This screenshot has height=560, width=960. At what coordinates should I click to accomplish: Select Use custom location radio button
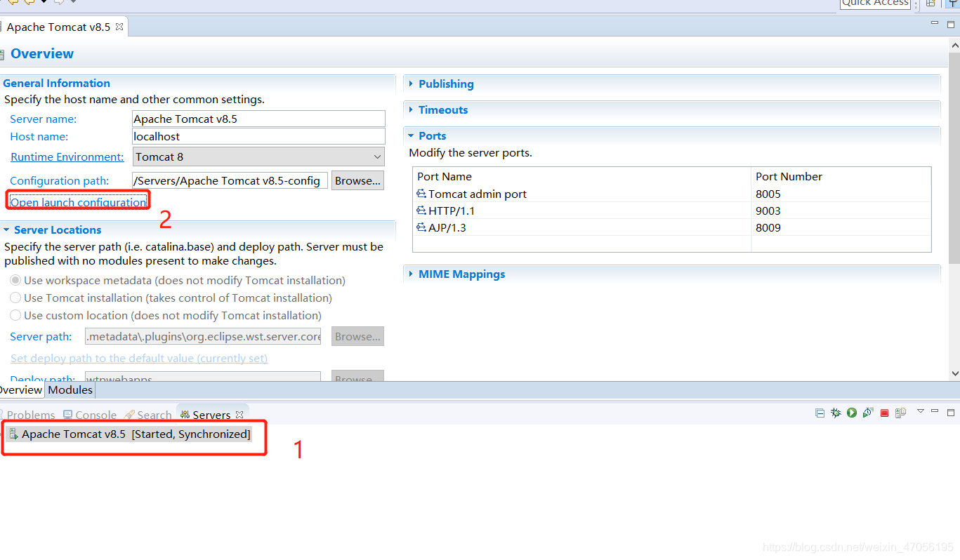click(15, 315)
